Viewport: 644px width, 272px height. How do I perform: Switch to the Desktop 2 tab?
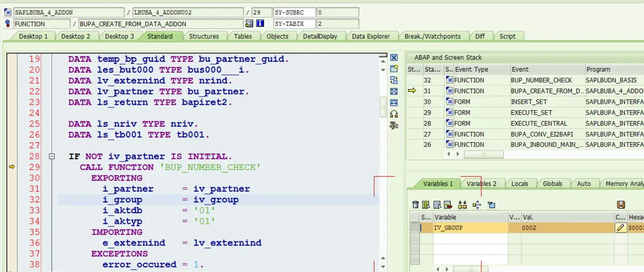[x=75, y=36]
